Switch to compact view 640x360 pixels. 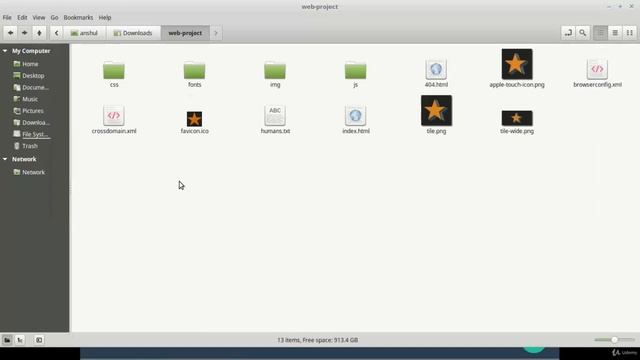[630, 33]
